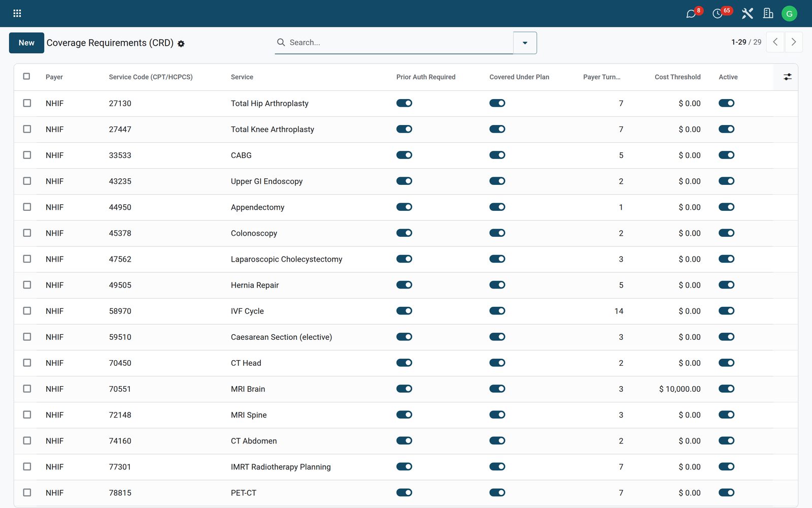
Task: Click the gear icon beside Coverage Requirements
Action: [181, 44]
